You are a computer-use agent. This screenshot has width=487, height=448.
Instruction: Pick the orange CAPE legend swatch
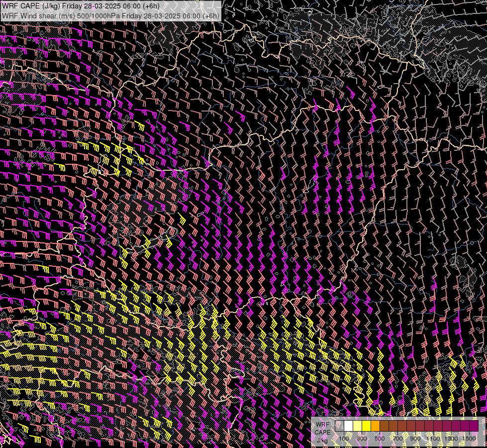point(375,426)
